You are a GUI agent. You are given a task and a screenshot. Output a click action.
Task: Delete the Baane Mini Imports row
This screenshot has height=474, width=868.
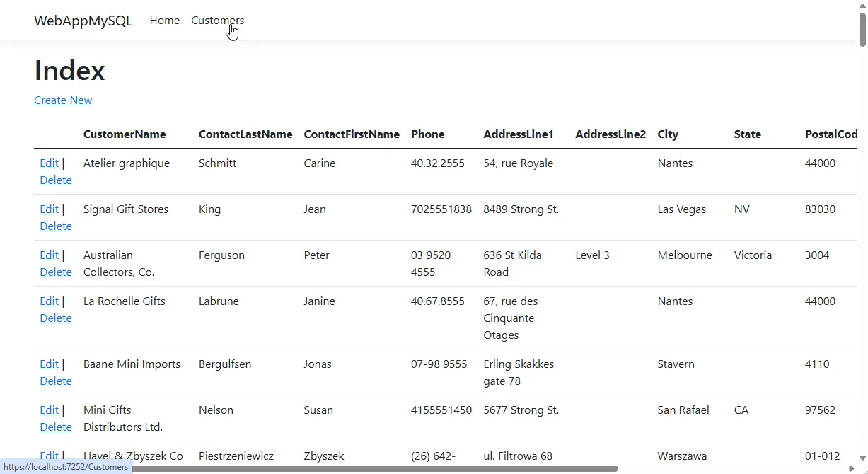(55, 381)
